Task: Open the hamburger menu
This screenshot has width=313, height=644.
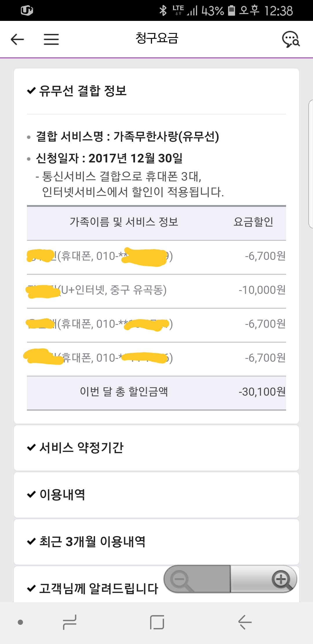Action: (51, 39)
